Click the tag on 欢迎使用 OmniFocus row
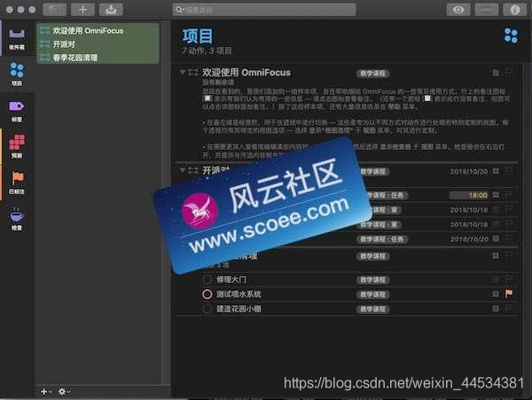 (x=372, y=74)
